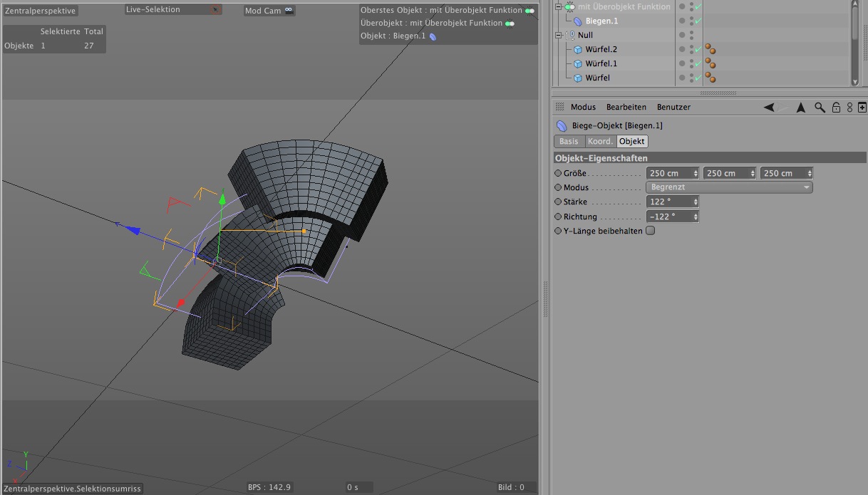The width and height of the screenshot is (868, 495).
Task: Click the up arrow navigation icon
Action: click(x=801, y=108)
